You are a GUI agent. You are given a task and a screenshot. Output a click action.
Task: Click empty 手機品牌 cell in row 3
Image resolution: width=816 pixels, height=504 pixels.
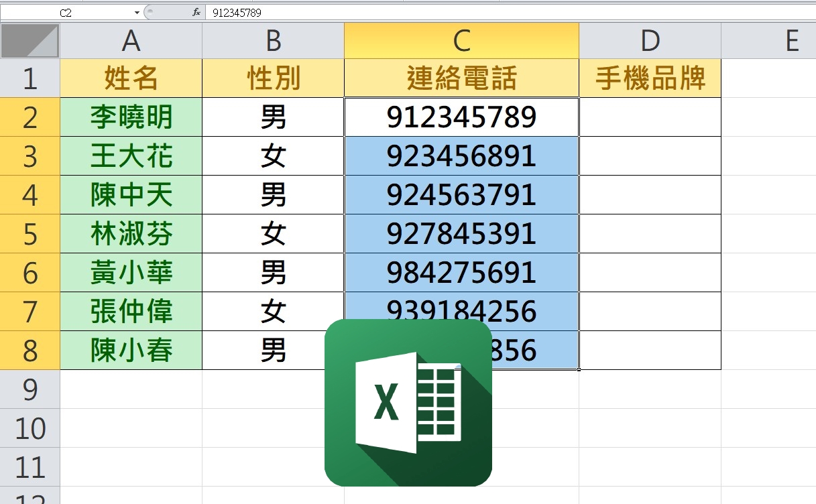click(650, 156)
